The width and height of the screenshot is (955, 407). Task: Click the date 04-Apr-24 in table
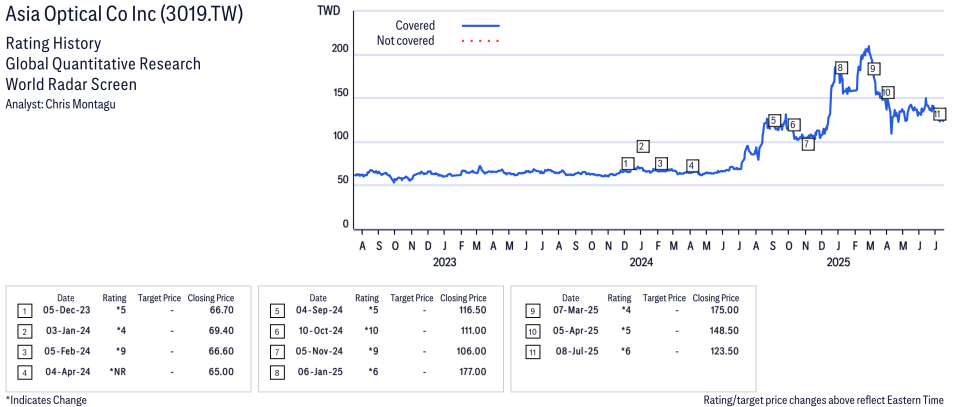coord(66,372)
